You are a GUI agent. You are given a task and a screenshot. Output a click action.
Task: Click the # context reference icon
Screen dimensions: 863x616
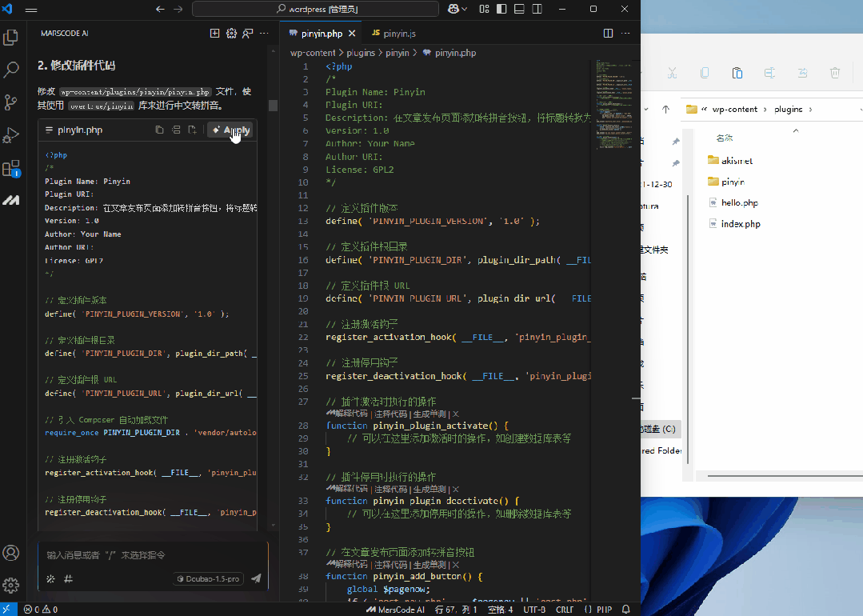pyautogui.click(x=68, y=578)
